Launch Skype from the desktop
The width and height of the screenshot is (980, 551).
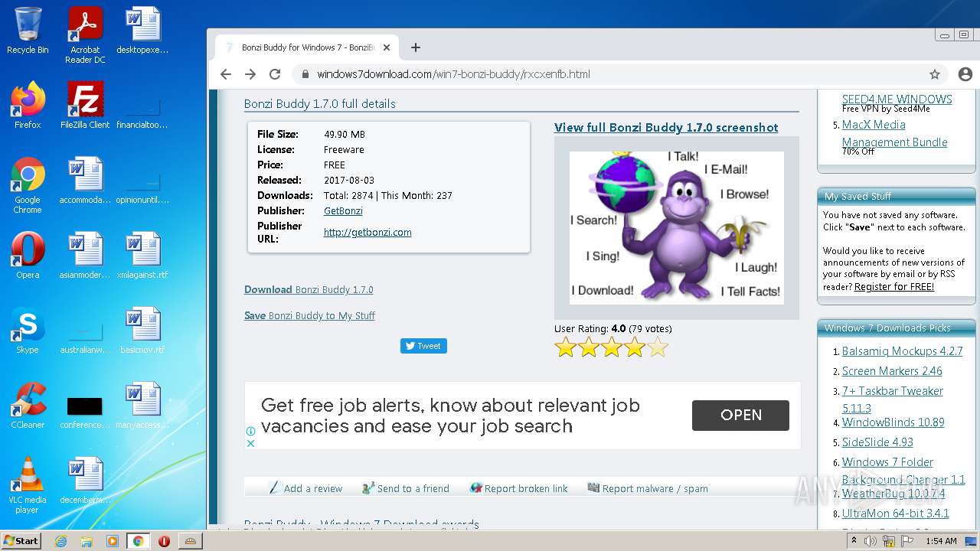tap(28, 331)
